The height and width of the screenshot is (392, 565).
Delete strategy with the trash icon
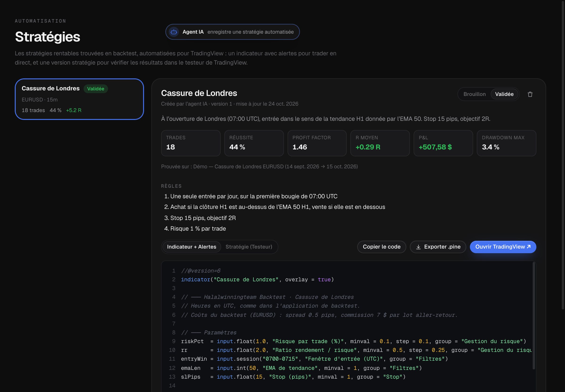click(530, 94)
